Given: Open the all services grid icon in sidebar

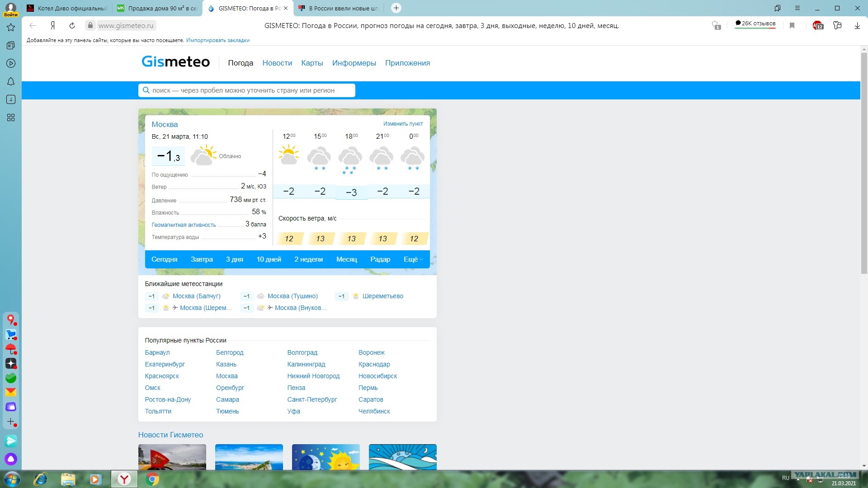Looking at the screenshot, I should [x=11, y=117].
